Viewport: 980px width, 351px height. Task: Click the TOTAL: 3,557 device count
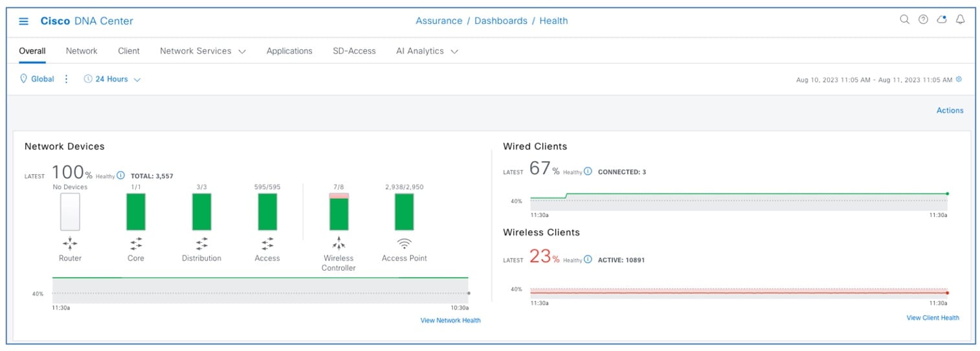152,176
